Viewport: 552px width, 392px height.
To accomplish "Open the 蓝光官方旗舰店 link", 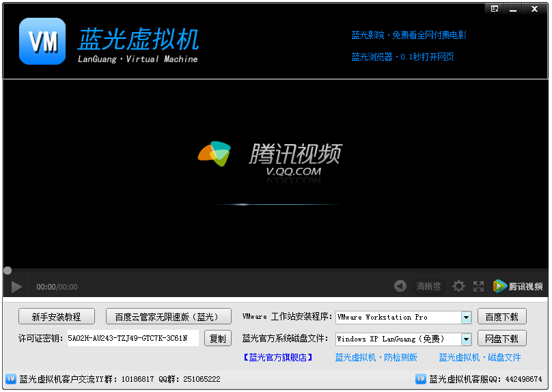I will pyautogui.click(x=278, y=357).
